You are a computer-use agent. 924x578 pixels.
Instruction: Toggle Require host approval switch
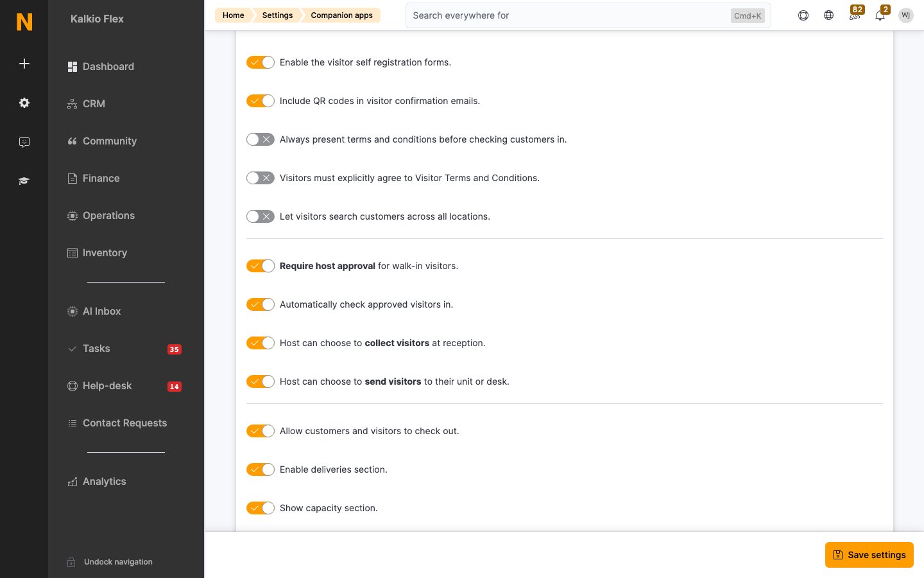(261, 266)
